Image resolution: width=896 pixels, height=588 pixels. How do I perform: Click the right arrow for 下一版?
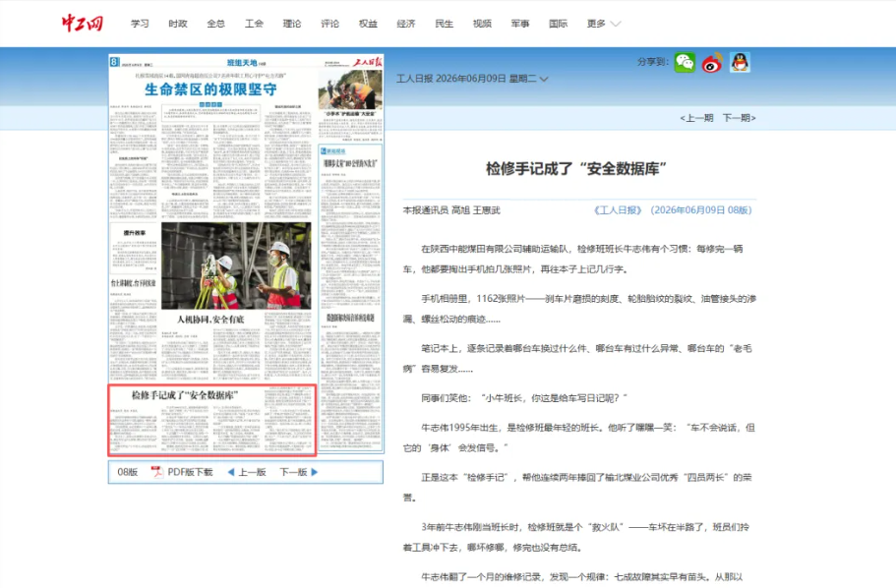[315, 472]
